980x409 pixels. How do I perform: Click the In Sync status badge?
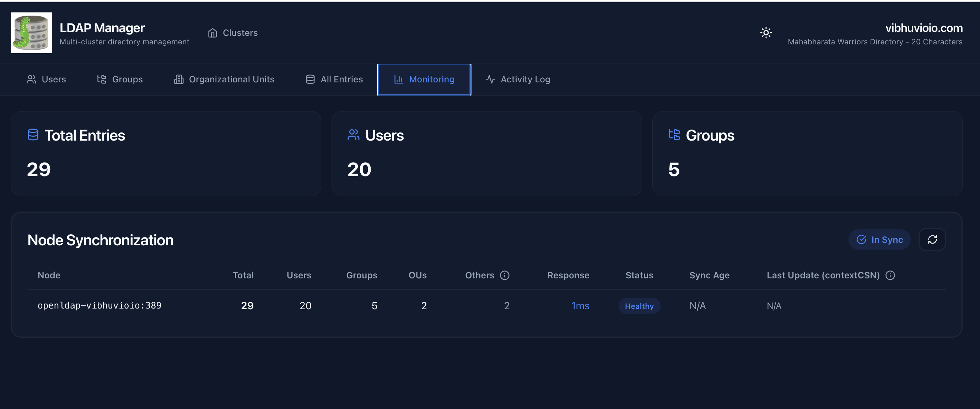(x=879, y=239)
